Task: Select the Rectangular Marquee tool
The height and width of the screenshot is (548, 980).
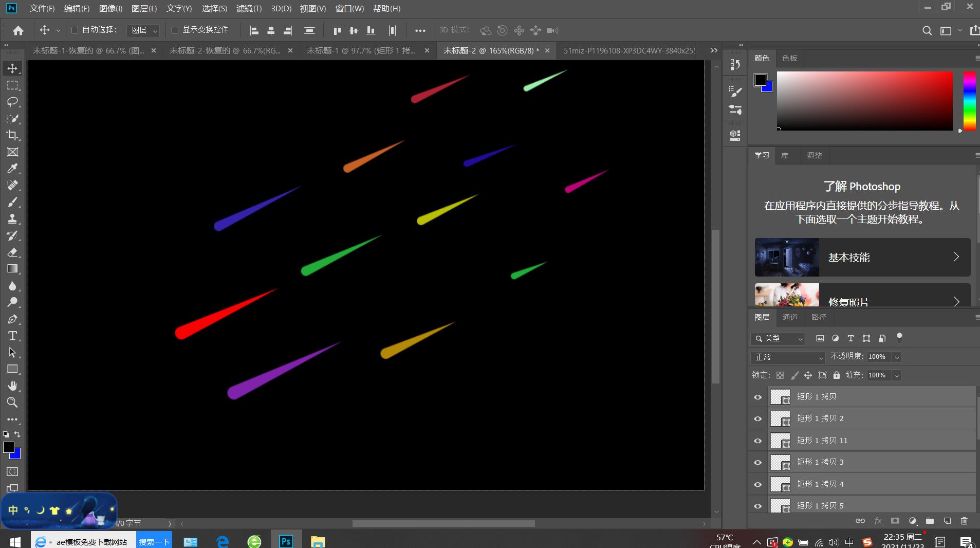Action: (x=12, y=85)
